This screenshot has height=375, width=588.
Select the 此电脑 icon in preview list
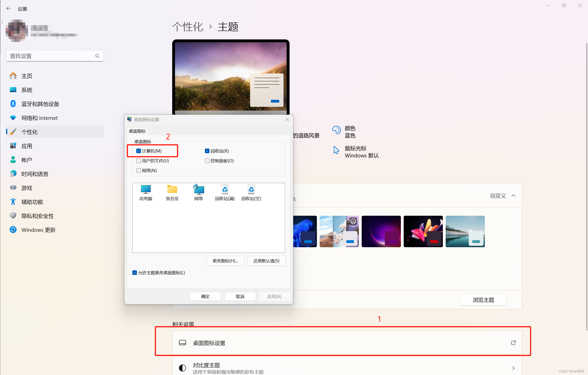pos(146,190)
